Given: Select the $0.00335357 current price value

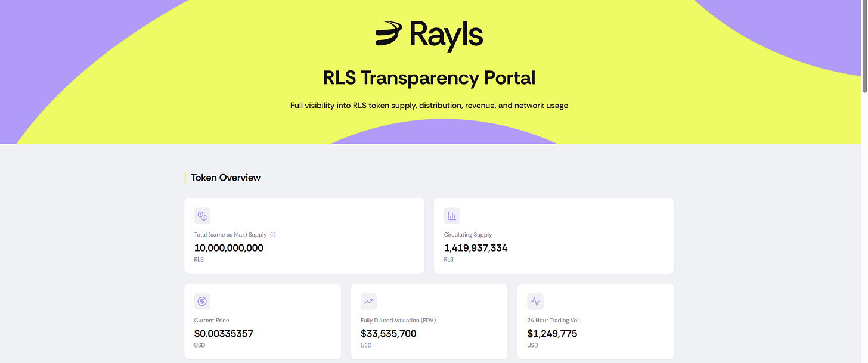Looking at the screenshot, I should [224, 334].
